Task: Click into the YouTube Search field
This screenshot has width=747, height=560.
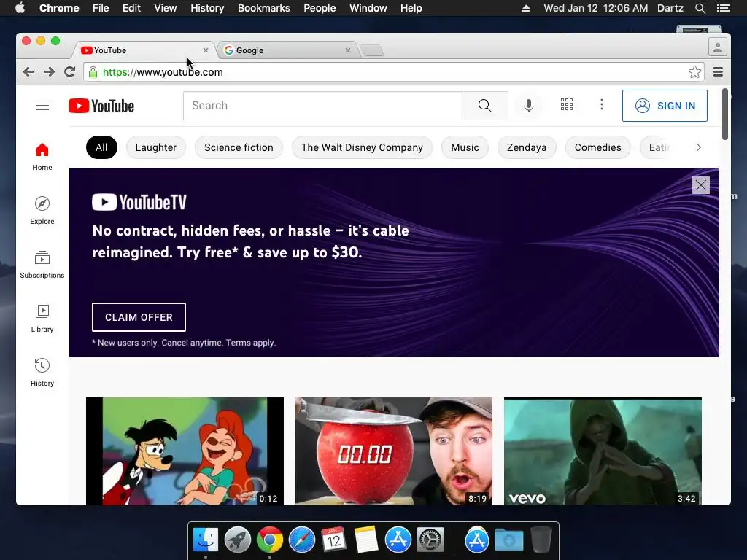Action: (x=322, y=106)
